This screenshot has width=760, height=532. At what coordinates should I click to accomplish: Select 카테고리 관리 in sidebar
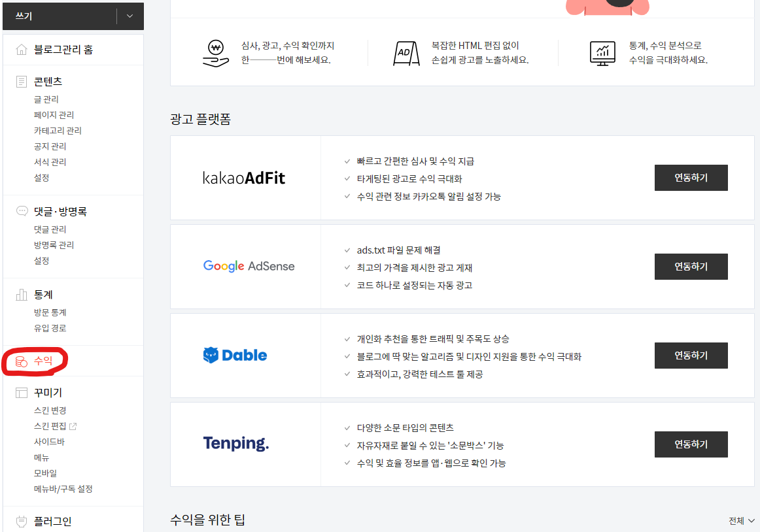pyautogui.click(x=58, y=130)
